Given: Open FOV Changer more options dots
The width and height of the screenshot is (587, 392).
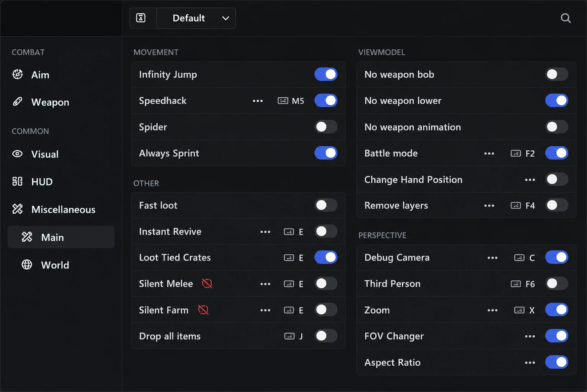Looking at the screenshot, I should [x=530, y=337].
